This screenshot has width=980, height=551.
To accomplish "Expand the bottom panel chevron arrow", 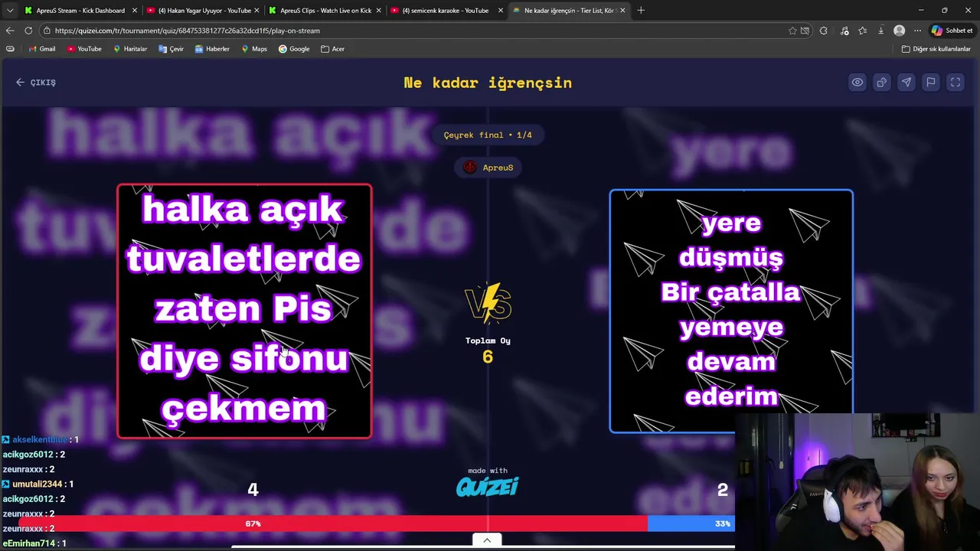I will click(x=487, y=540).
